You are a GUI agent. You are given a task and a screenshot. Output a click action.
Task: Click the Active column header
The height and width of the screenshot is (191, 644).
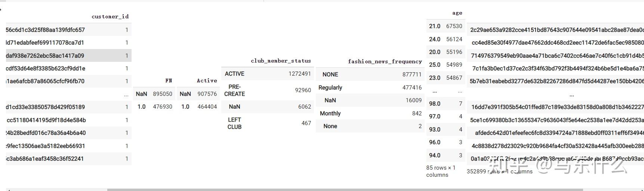[207, 81]
